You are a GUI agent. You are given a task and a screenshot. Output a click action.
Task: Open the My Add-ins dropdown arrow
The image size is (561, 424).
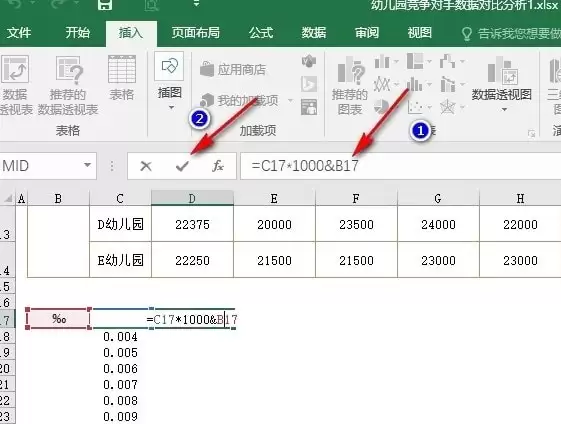tap(291, 101)
